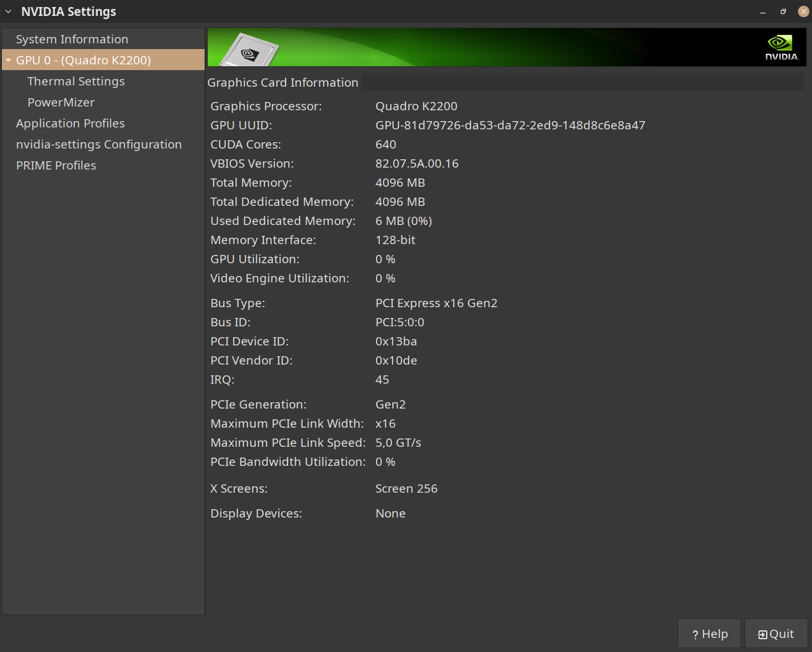The height and width of the screenshot is (652, 812).
Task: Click the NVIDIA logo in the banner
Action: tap(781, 47)
